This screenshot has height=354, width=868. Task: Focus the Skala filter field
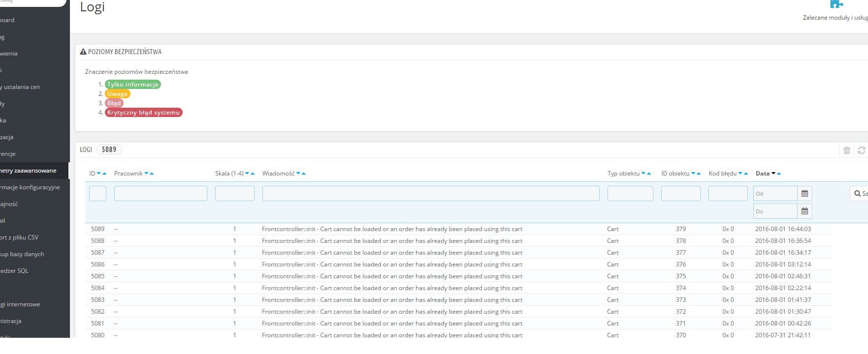[x=235, y=193]
